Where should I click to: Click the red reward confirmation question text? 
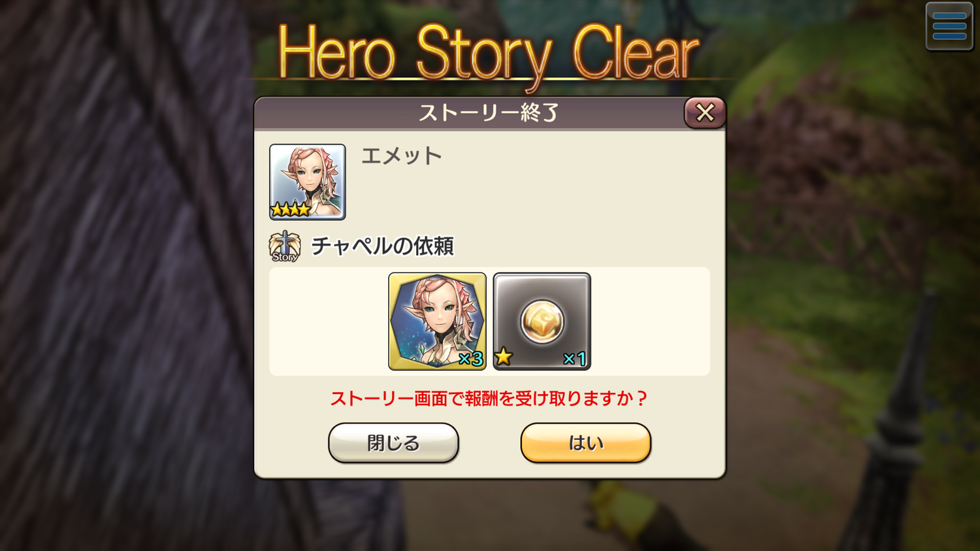click(x=489, y=398)
